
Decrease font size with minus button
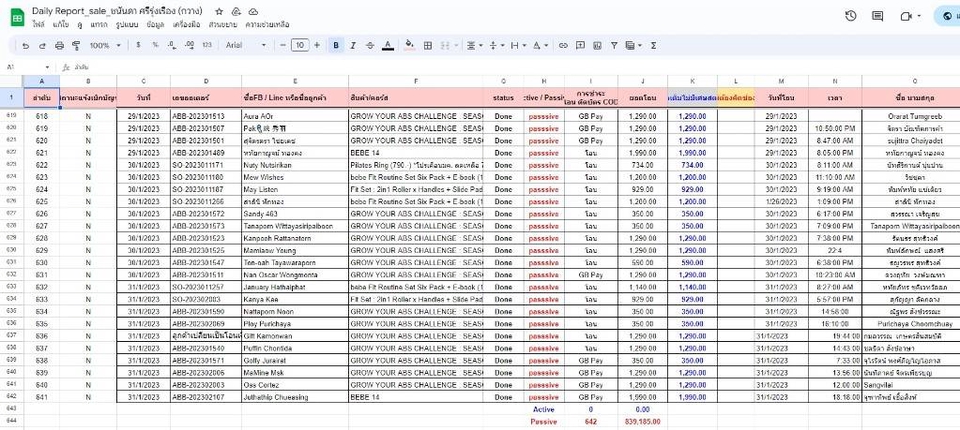click(283, 45)
